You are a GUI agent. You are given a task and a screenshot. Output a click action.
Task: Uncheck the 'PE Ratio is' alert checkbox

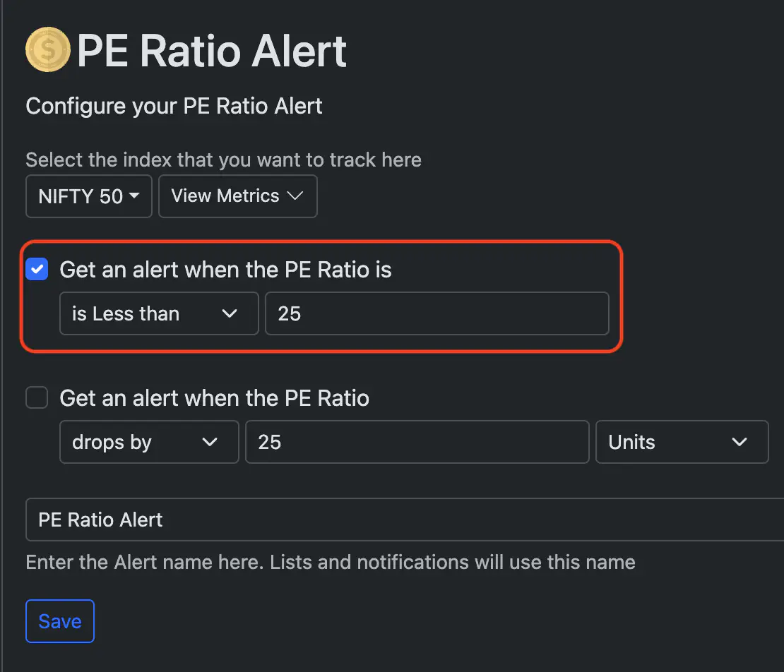37,270
